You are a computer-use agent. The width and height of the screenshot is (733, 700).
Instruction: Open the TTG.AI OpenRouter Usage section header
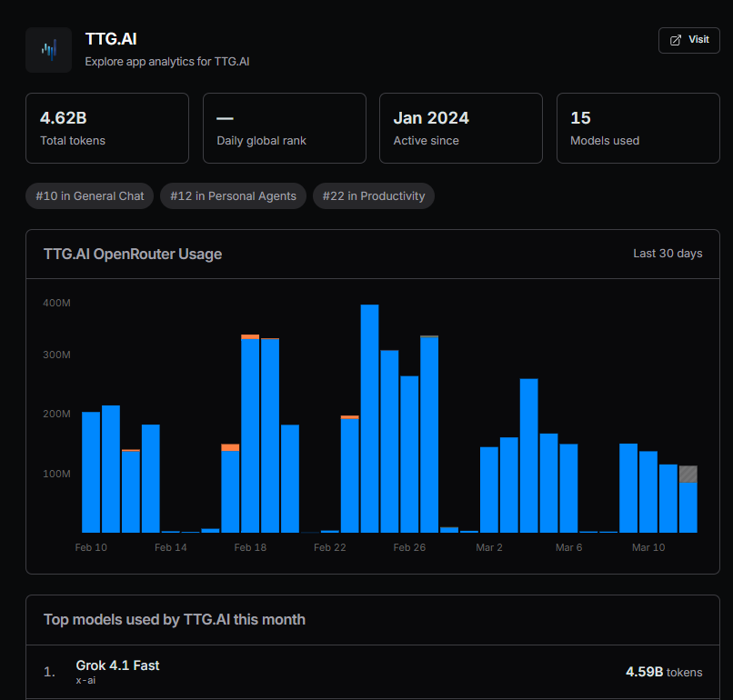click(132, 254)
